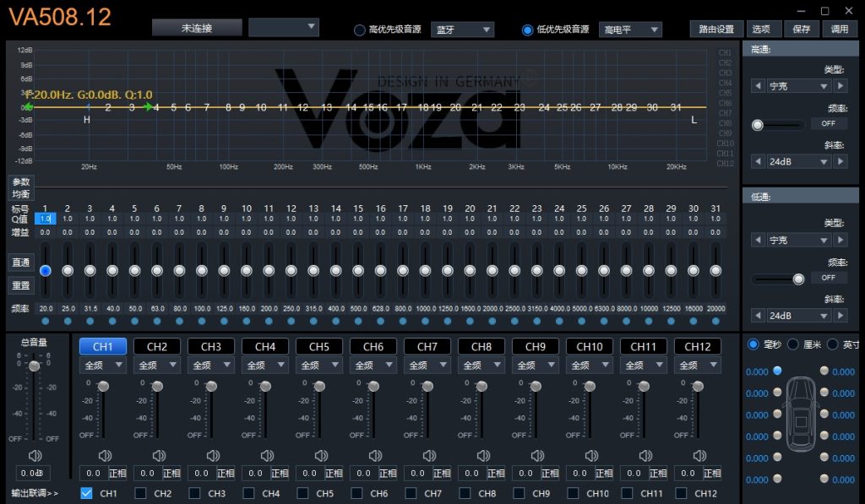Image resolution: width=865 pixels, height=504 pixels.
Task: Mute CH1 with its speaker icon
Action: 105,456
